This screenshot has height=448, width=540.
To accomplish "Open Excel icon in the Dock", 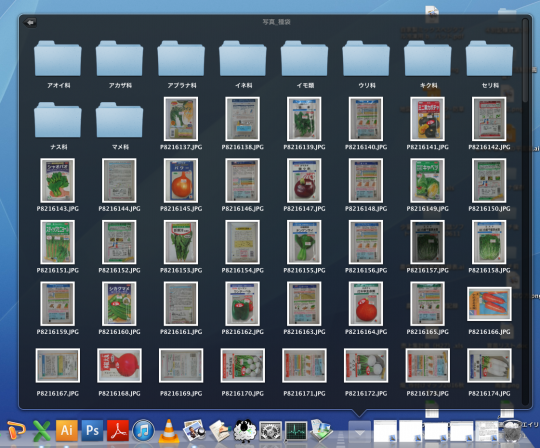I will click(x=41, y=430).
